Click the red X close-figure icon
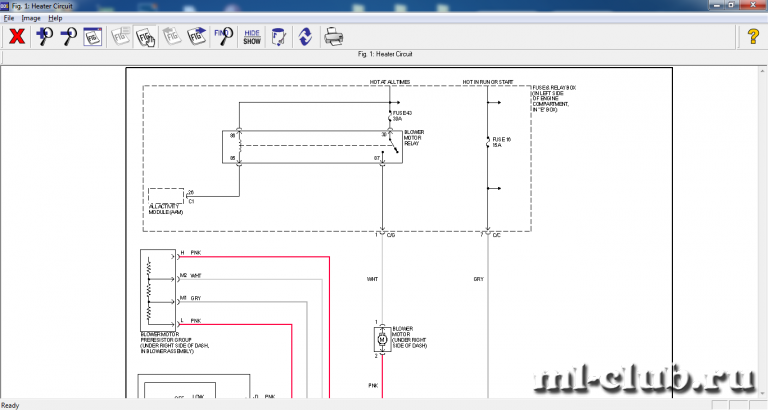This screenshot has height=410, width=768. pos(17,37)
